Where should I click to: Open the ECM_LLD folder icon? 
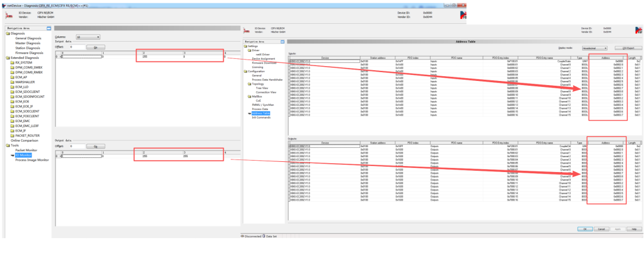click(13, 86)
